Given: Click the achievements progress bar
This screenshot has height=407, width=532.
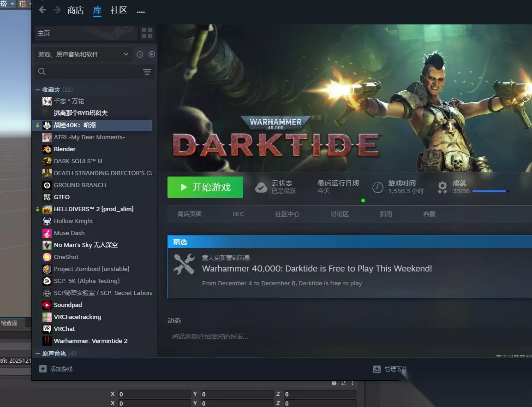Looking at the screenshot, I should click(x=489, y=191).
